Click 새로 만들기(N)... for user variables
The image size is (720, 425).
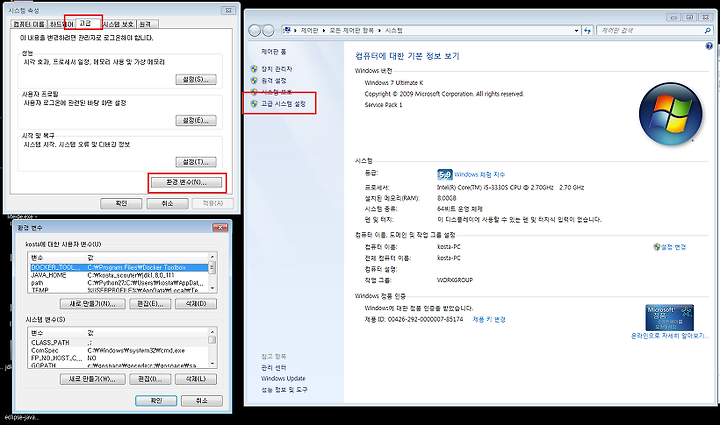[92, 304]
